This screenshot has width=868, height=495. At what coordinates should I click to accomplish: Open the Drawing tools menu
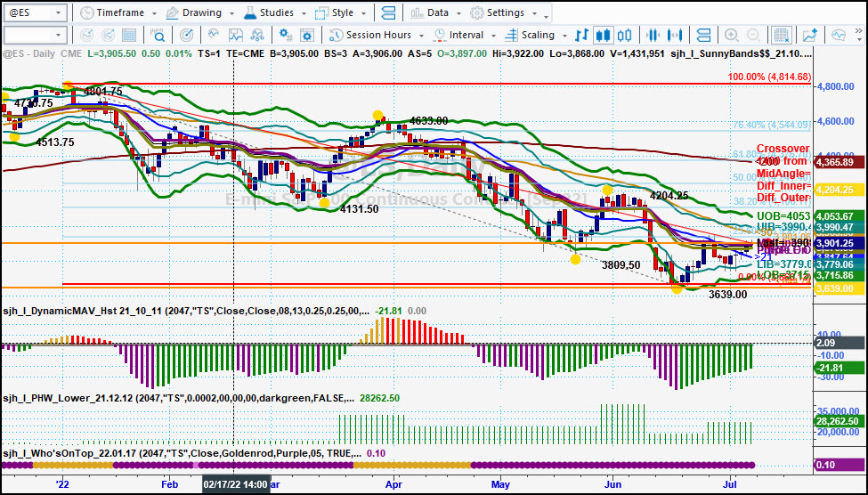[x=201, y=12]
